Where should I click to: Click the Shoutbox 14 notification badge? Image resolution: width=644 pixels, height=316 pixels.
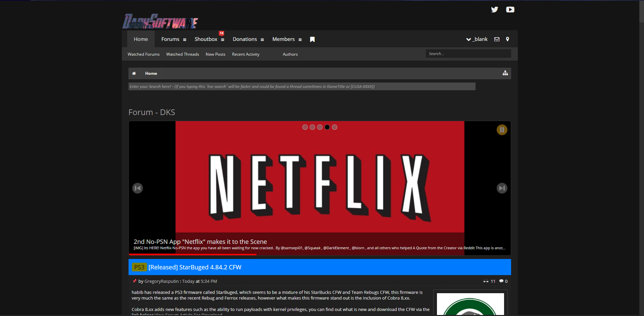click(221, 33)
